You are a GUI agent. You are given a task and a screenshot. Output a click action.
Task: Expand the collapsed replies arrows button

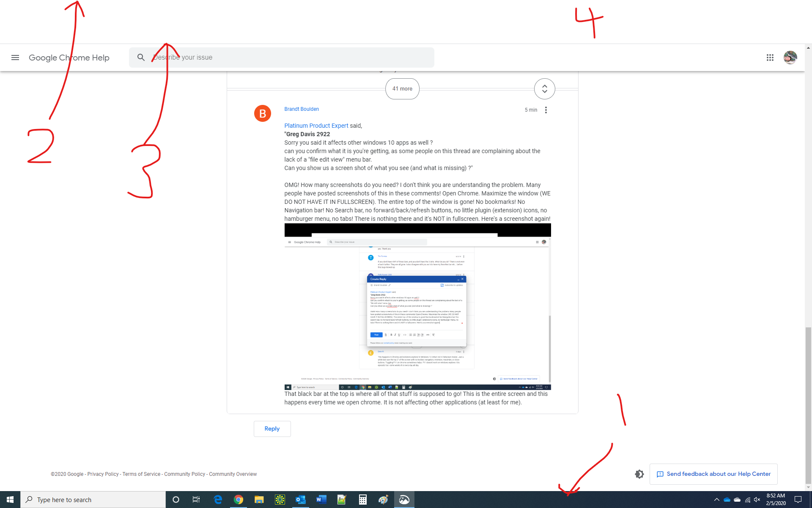point(544,89)
